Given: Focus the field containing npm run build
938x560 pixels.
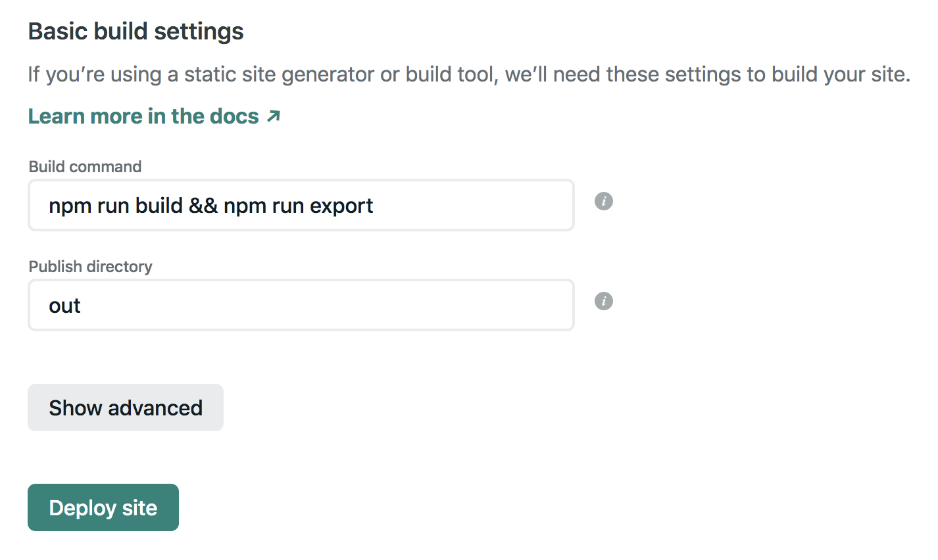Looking at the screenshot, I should tap(300, 204).
